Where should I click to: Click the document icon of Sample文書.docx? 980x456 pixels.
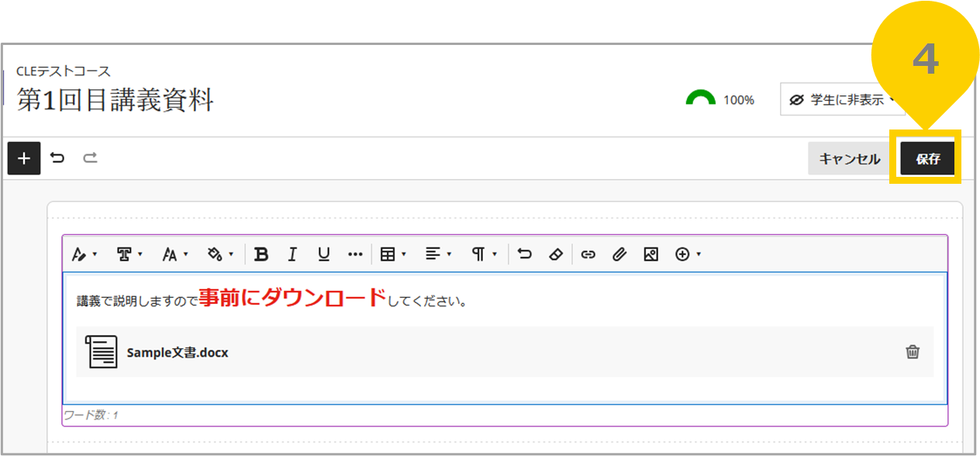102,352
